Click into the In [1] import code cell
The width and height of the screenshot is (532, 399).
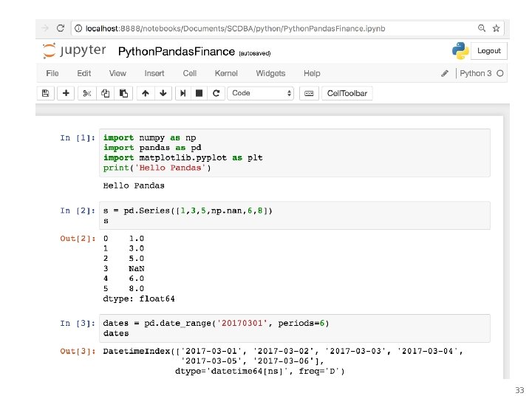coord(295,153)
